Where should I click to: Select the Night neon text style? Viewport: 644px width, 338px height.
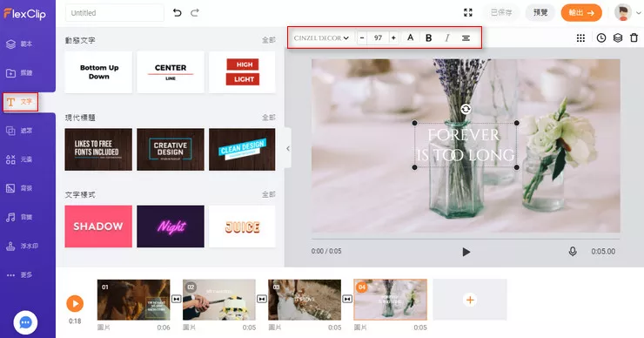click(x=171, y=226)
